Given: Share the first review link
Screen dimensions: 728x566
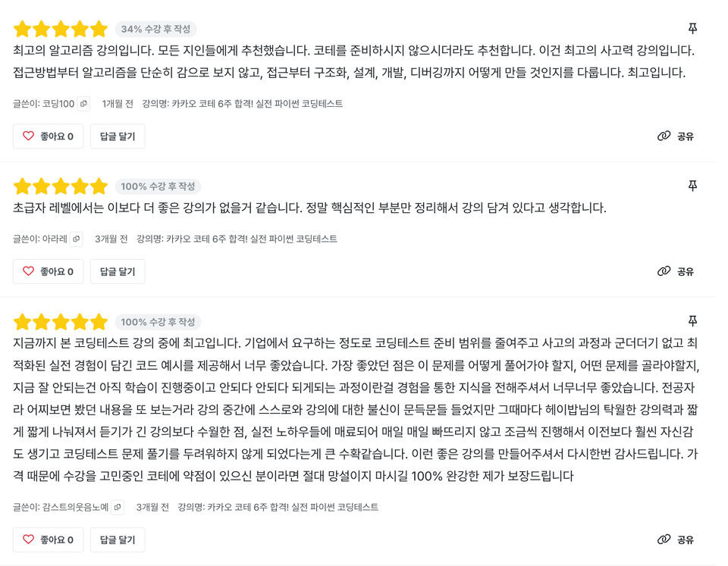Looking at the screenshot, I should click(x=676, y=136).
